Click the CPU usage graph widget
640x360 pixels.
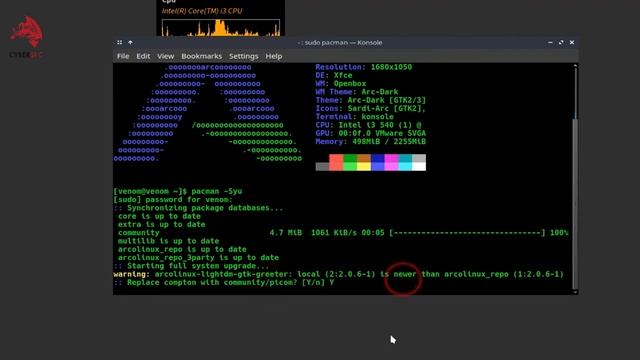tap(221, 28)
